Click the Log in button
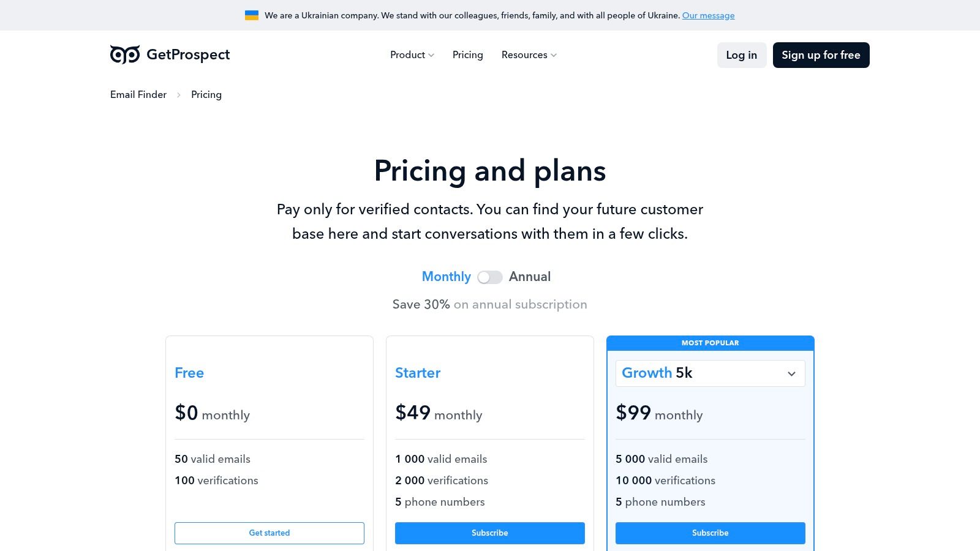This screenshot has width=980, height=551. tap(741, 55)
